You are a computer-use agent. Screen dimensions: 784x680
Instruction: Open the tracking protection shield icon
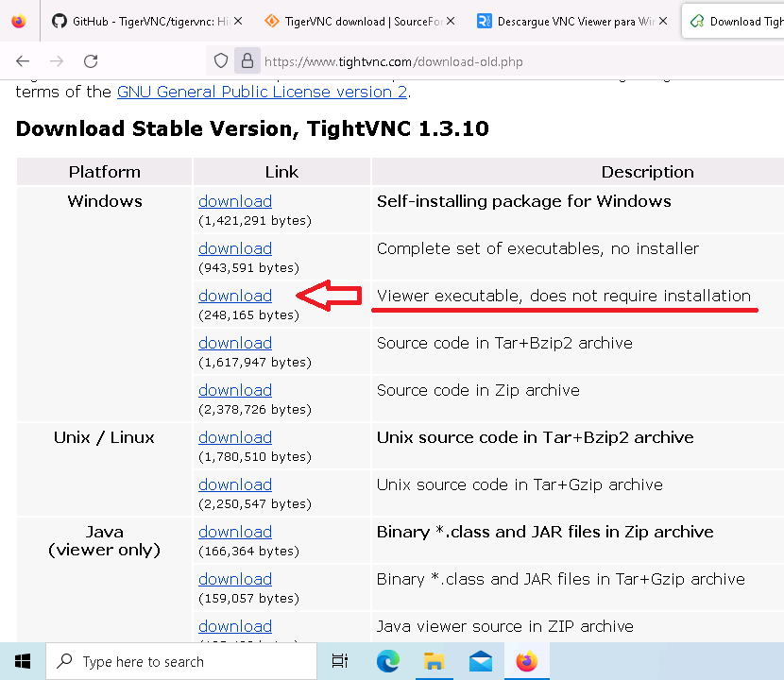(221, 61)
